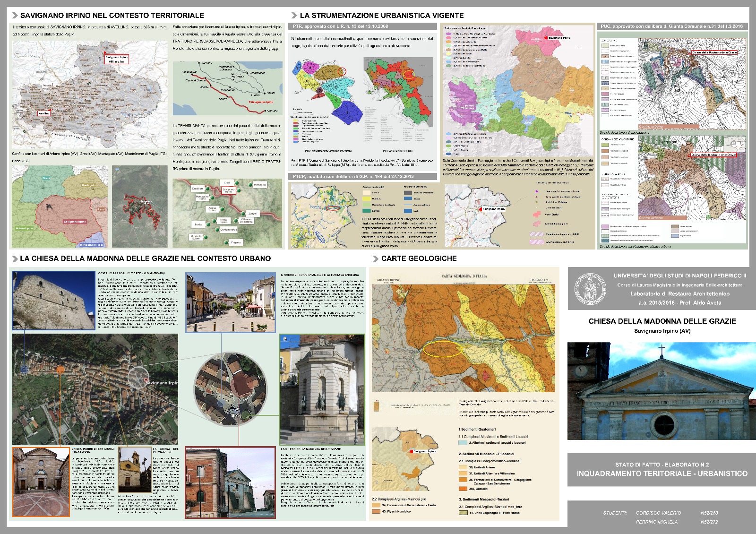Click the upper Chiesa della Madonna delle Grazie PUC label
The height and width of the screenshot is (534, 756).
tap(714, 52)
